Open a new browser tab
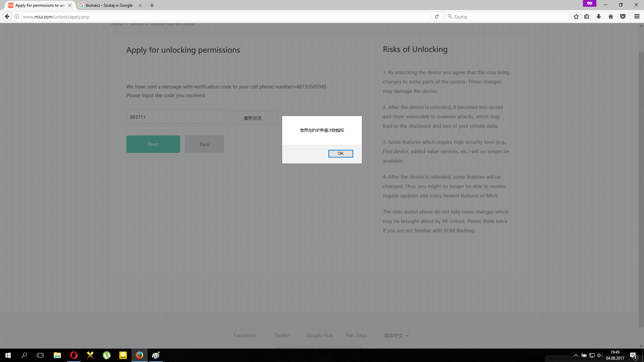The height and width of the screenshot is (362, 644). pyautogui.click(x=152, y=5)
